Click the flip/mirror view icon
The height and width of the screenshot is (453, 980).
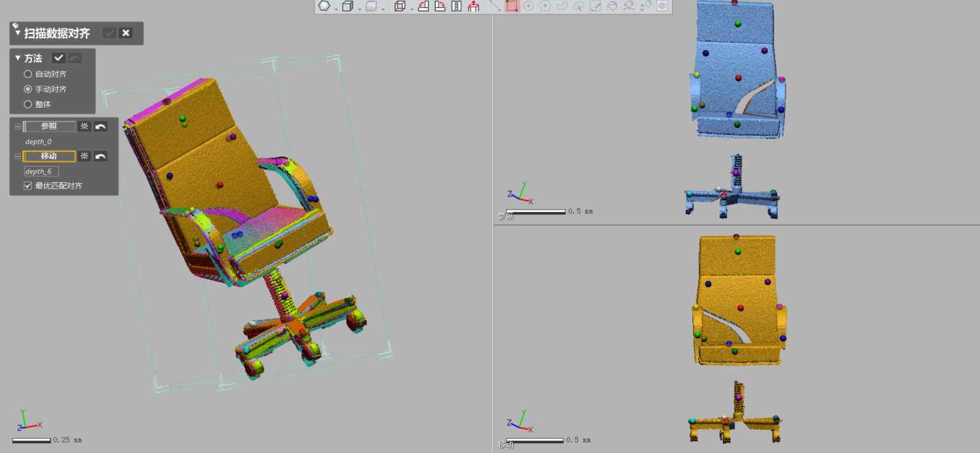(457, 7)
